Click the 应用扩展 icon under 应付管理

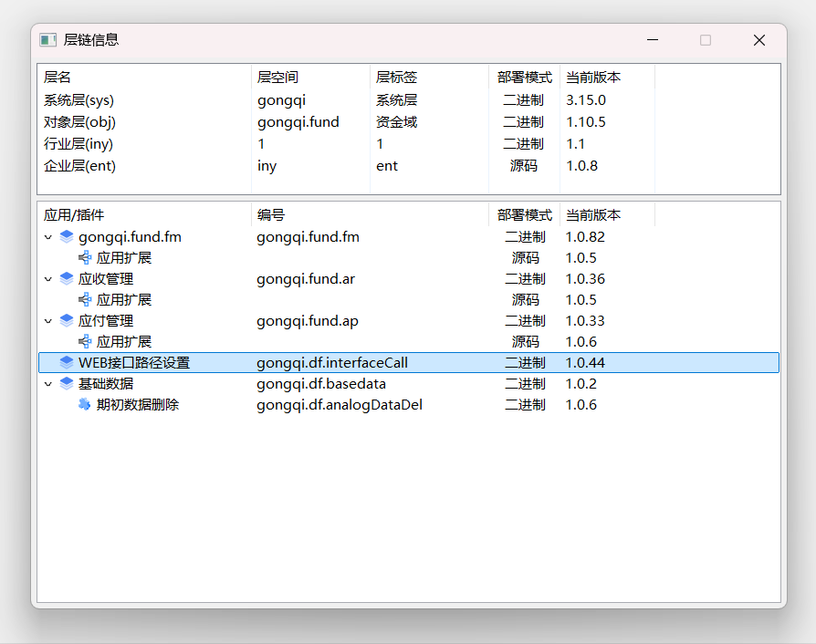[x=85, y=342]
